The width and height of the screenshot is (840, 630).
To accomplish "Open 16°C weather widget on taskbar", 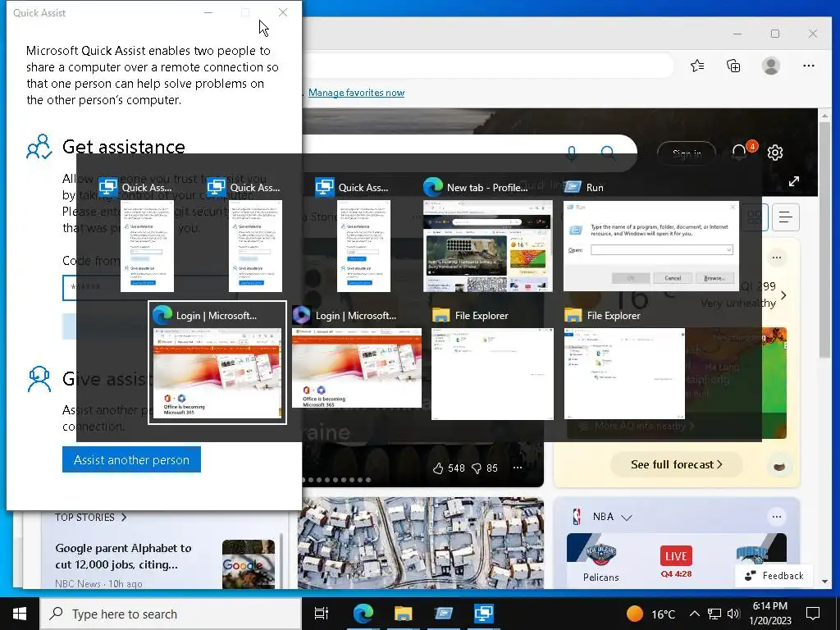I will coord(651,614).
